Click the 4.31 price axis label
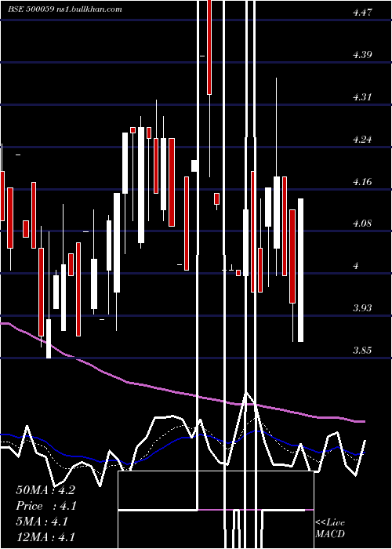Screen dimensions: 392x549 point(362,97)
